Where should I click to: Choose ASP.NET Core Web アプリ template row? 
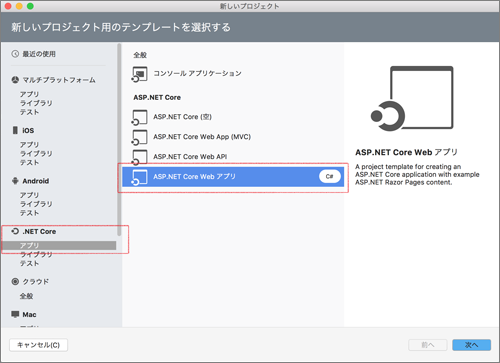click(233, 177)
